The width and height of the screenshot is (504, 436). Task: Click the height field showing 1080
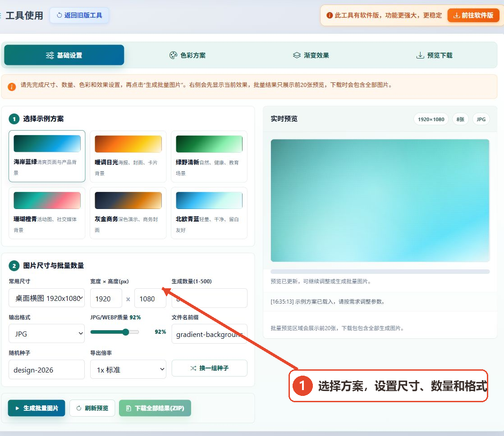(150, 299)
